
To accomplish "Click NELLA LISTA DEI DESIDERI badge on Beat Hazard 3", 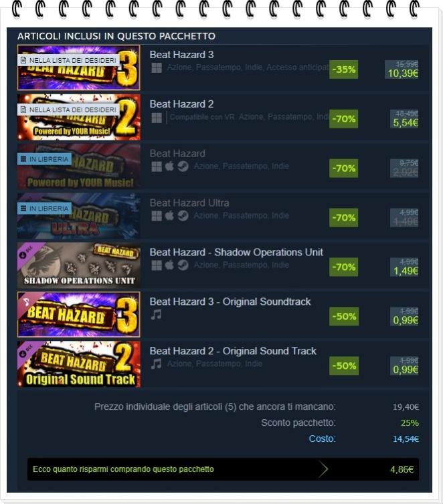I will (x=68, y=60).
